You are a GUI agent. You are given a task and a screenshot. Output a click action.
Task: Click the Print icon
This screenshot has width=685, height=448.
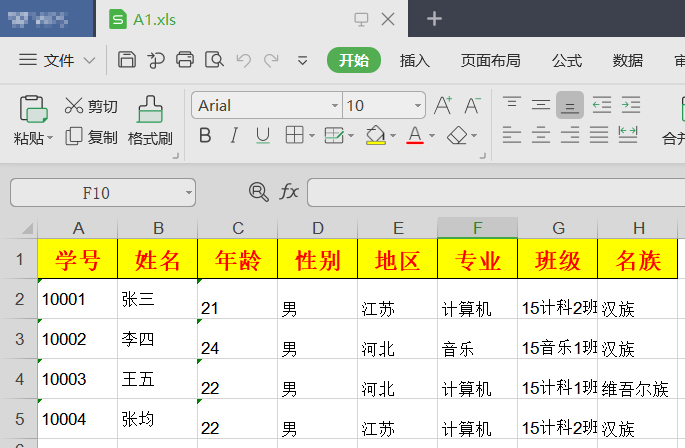pos(185,59)
